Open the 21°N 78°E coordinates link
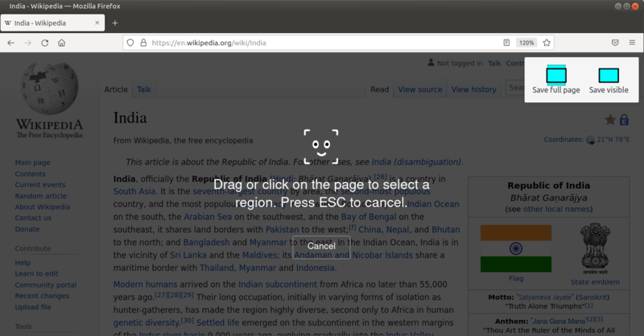644x336 pixels. click(613, 139)
